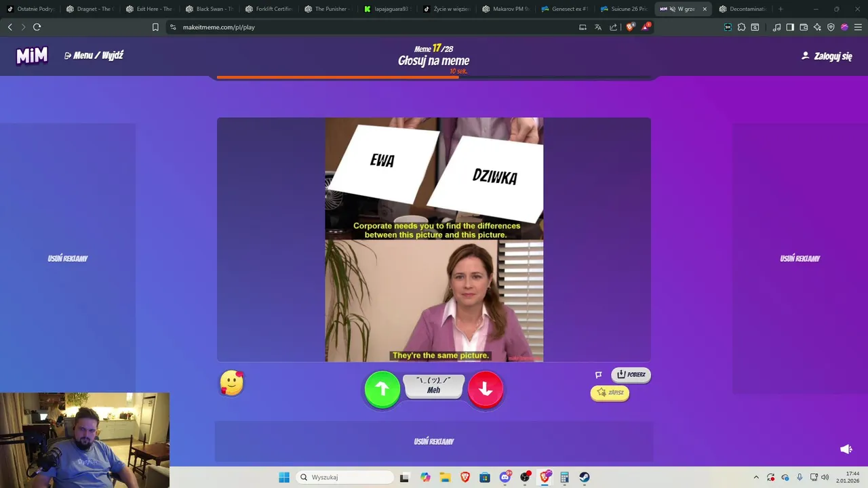The image size is (868, 488).
Task: Click the MiM logo
Action: (32, 56)
